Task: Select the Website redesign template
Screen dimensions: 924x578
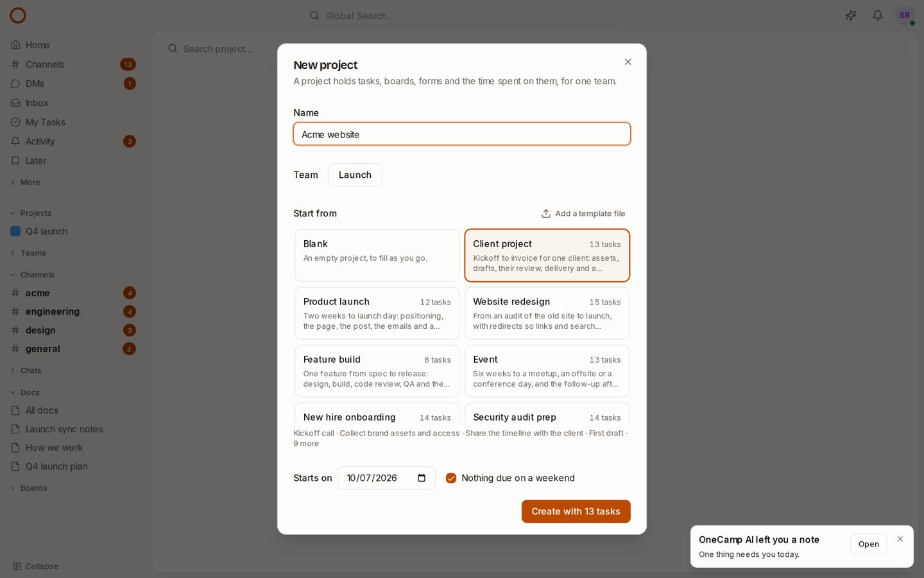Action: click(547, 313)
